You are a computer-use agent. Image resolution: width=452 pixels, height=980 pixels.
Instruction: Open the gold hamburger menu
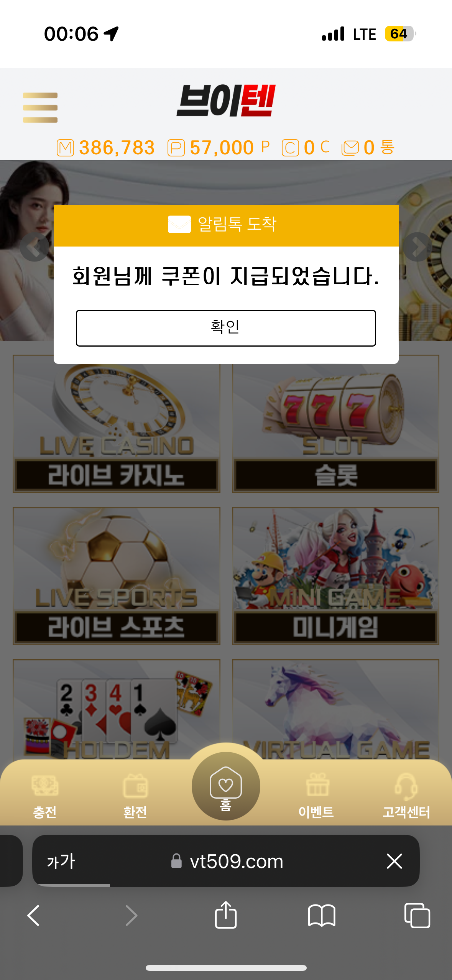(x=40, y=107)
